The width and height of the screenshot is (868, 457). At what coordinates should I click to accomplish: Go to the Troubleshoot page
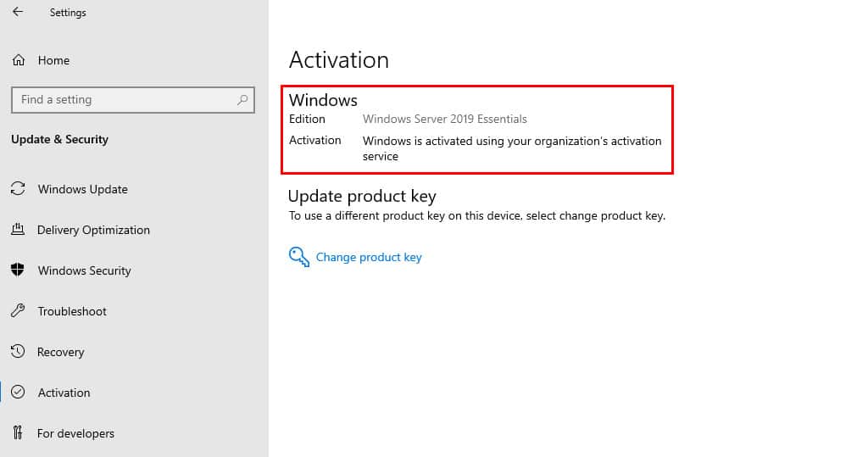click(72, 311)
